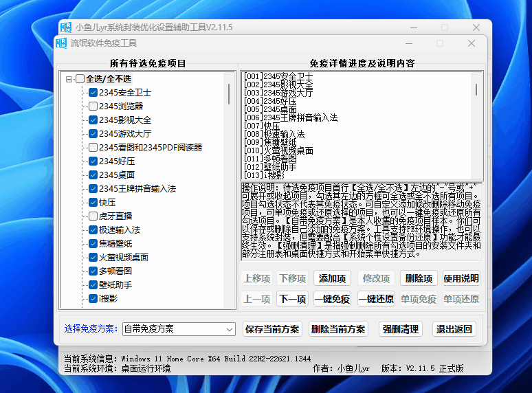Click the 小鱼儿yr main window title icon
Image resolution: width=532 pixels, height=393 pixels.
[66, 27]
